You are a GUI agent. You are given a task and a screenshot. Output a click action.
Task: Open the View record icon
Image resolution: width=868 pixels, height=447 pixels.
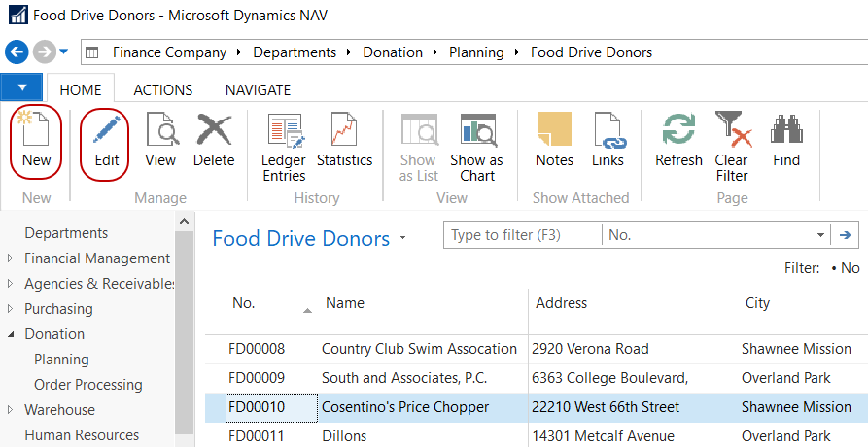160,131
